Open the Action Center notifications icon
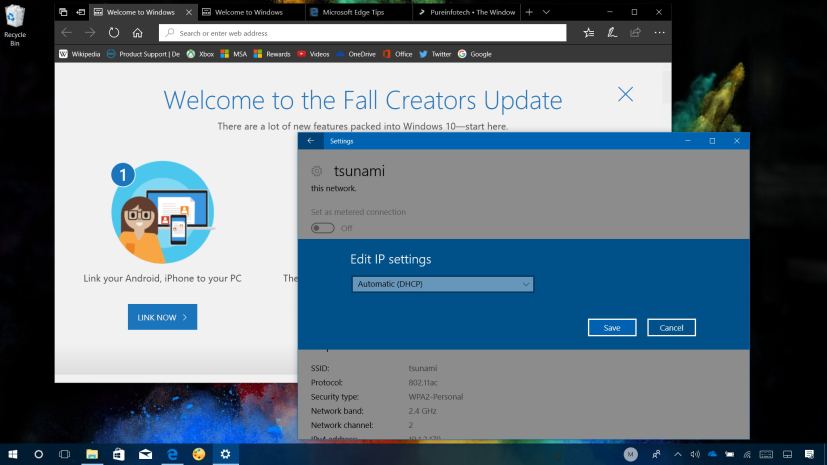This screenshot has width=827, height=465. pos(810,454)
